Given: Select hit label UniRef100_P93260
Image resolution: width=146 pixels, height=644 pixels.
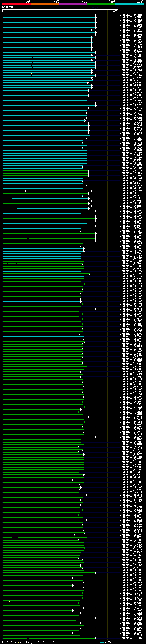Looking at the screenshot, I should click(131, 75).
